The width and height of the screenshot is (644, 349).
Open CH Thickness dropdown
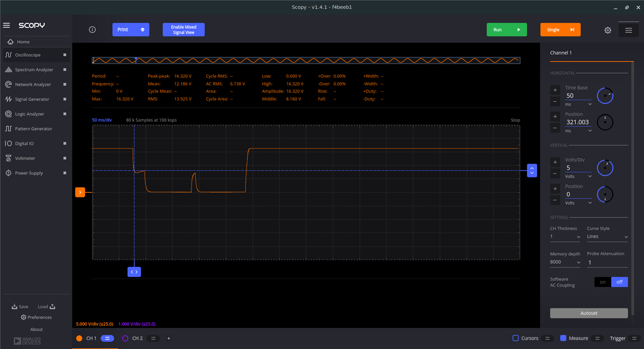pos(565,236)
